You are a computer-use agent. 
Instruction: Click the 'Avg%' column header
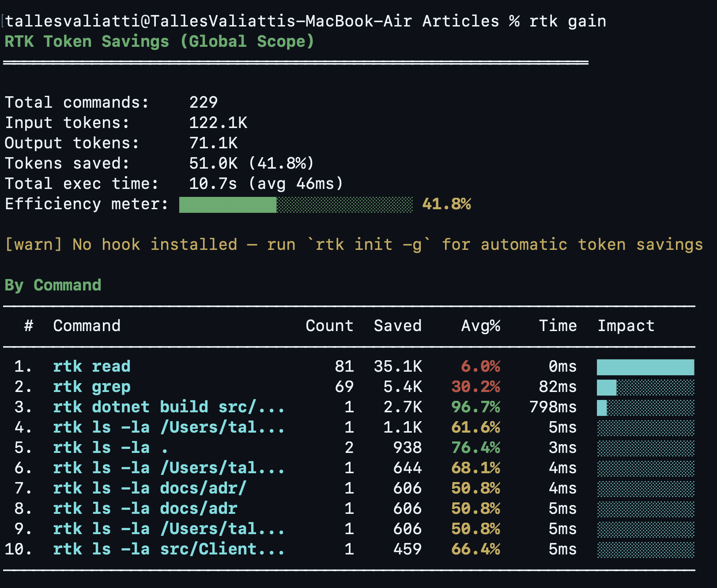click(x=481, y=326)
